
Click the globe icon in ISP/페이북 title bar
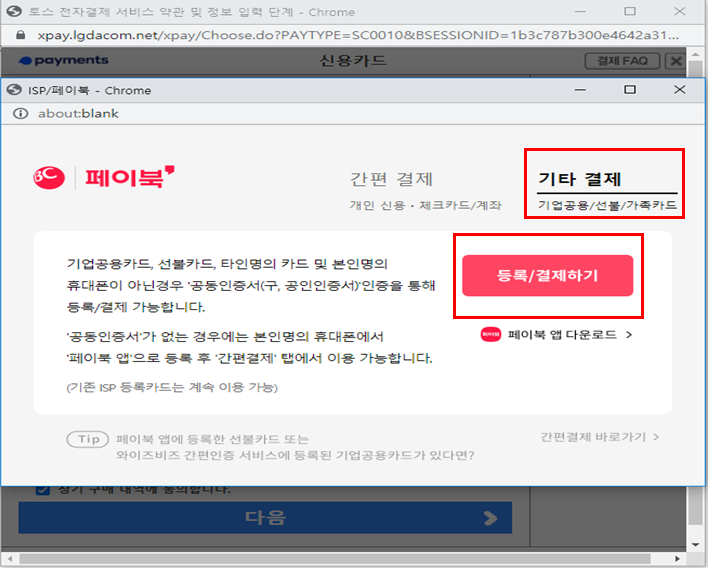click(14, 90)
